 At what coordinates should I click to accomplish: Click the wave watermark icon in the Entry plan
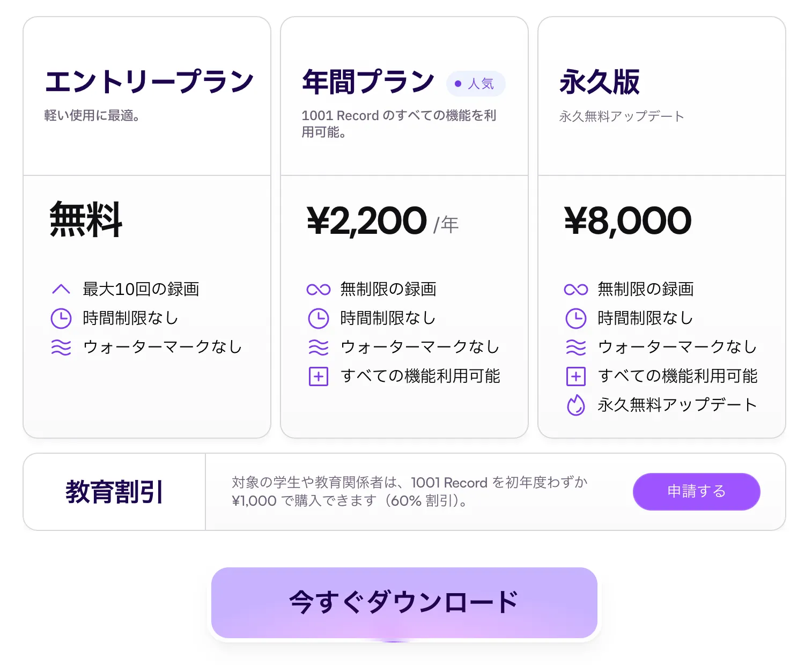tap(61, 347)
